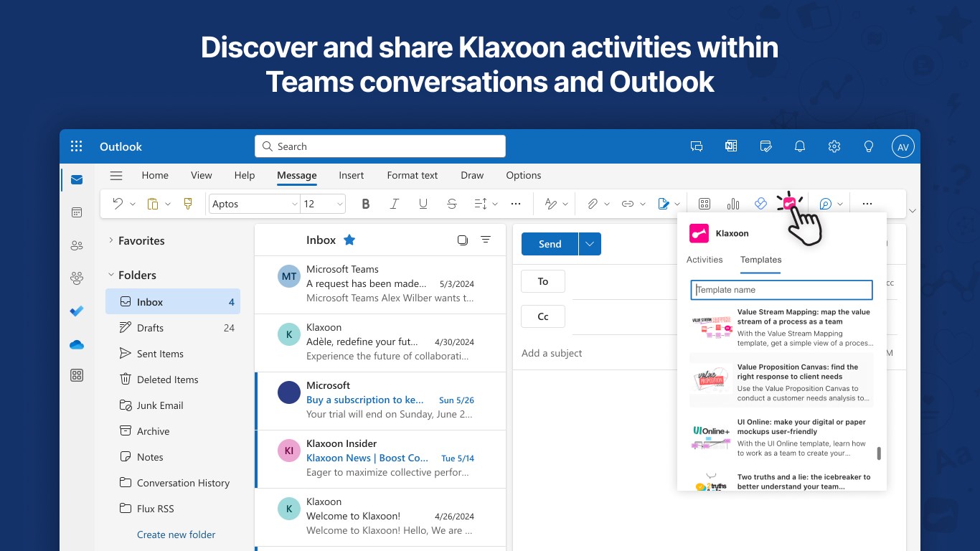Viewport: 980px width, 551px height.
Task: Switch to the View ribbon tab
Action: pos(202,175)
